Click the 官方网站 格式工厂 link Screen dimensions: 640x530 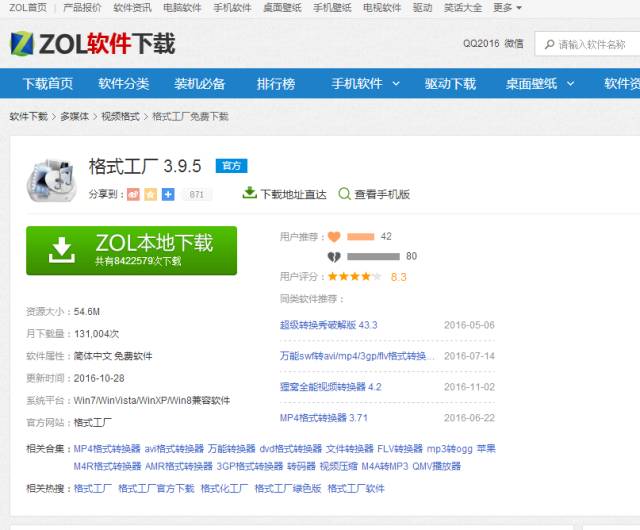(93, 422)
